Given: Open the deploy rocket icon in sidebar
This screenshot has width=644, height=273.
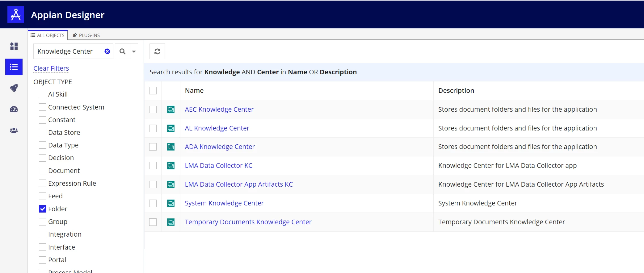Looking at the screenshot, I should coord(14,88).
